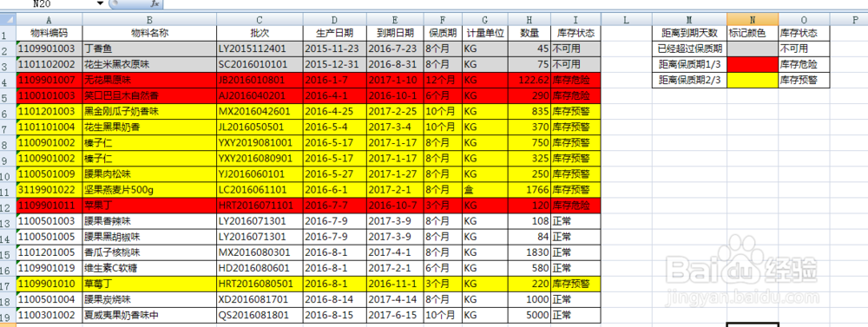This screenshot has height=327, width=868.
Task: Select the 计量单位 header cell
Action: click(x=485, y=33)
